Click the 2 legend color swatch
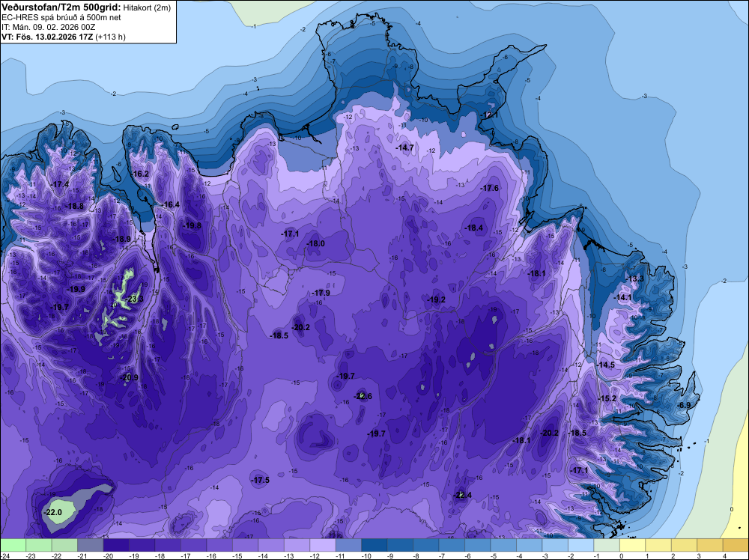The height and width of the screenshot is (560, 749). 684,545
